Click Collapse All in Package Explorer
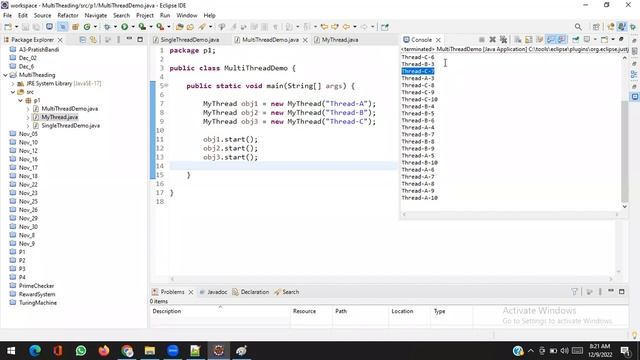640x360 pixels. 82,40
